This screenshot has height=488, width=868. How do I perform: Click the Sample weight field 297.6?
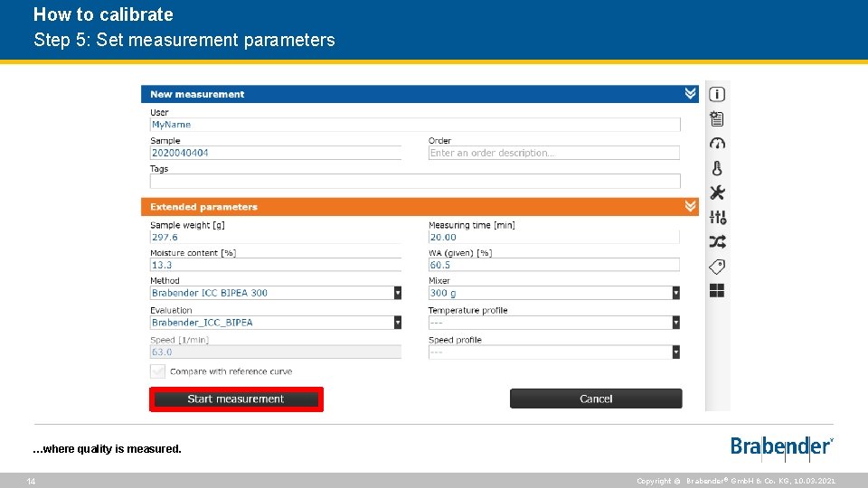275,237
